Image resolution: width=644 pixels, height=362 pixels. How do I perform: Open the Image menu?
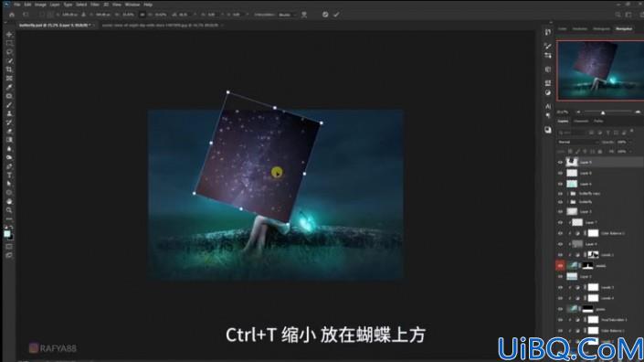(40, 5)
